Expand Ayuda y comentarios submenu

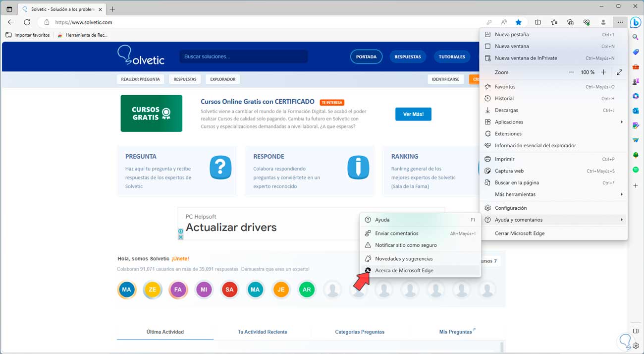553,220
